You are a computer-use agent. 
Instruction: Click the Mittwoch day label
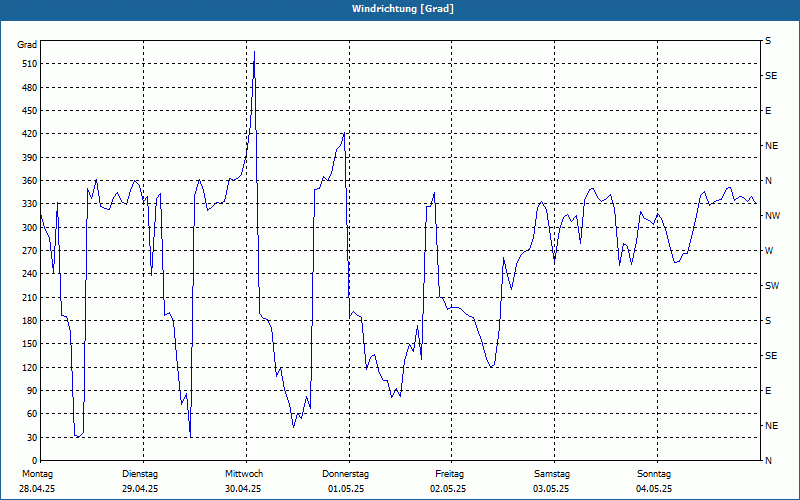coord(243,474)
